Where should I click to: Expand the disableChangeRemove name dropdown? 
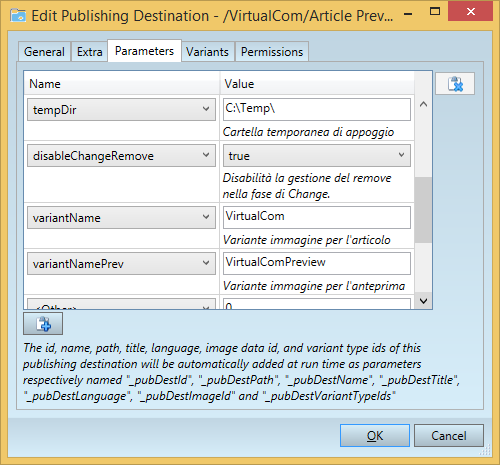pos(121,155)
